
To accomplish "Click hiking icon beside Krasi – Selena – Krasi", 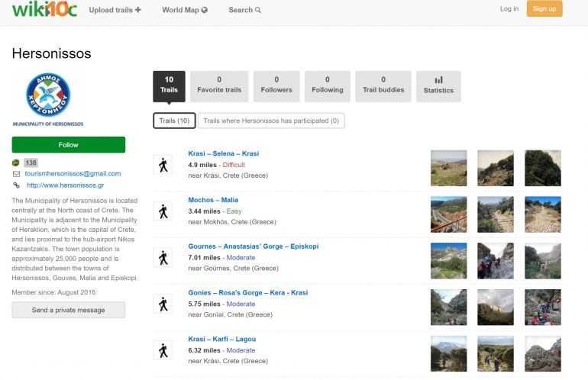I will [163, 165].
